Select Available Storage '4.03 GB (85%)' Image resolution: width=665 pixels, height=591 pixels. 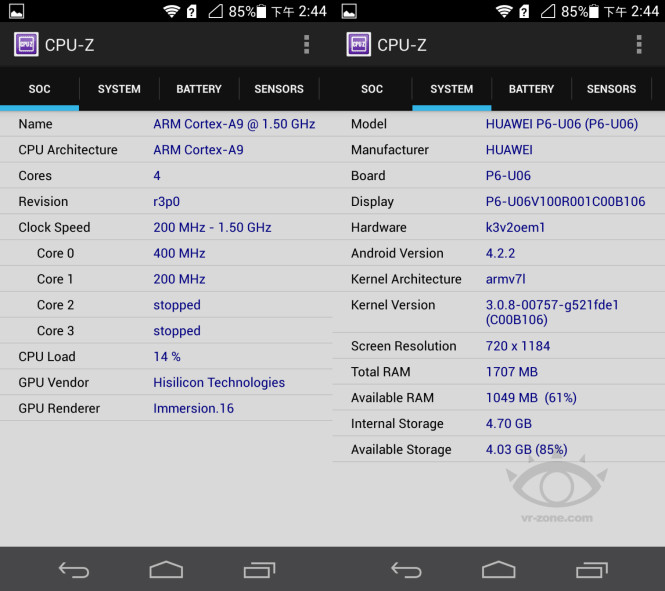click(x=527, y=450)
